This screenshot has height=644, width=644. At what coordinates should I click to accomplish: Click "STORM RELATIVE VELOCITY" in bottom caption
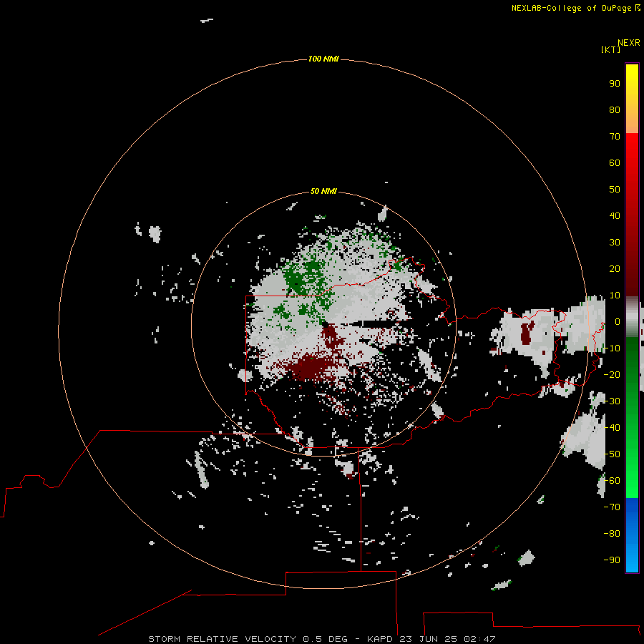coord(222,639)
